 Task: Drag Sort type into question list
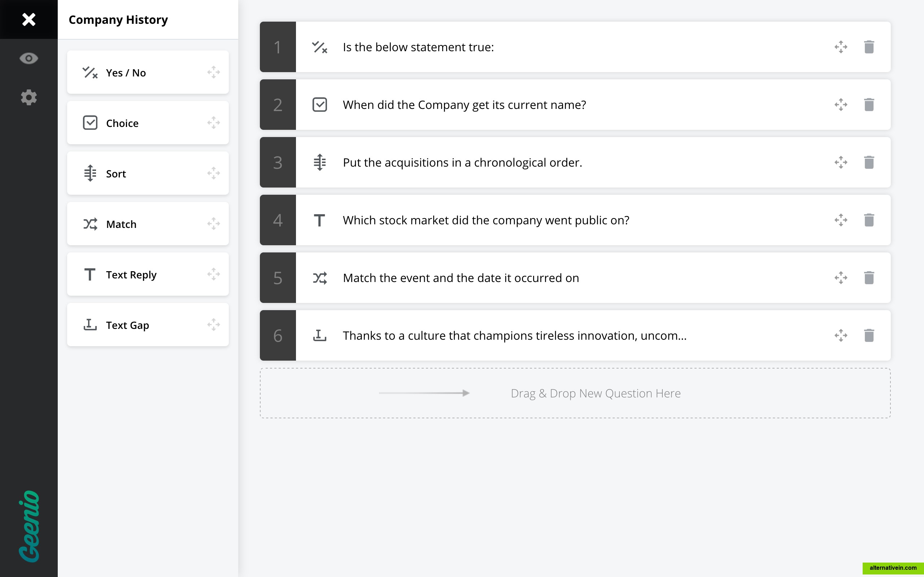213,173
